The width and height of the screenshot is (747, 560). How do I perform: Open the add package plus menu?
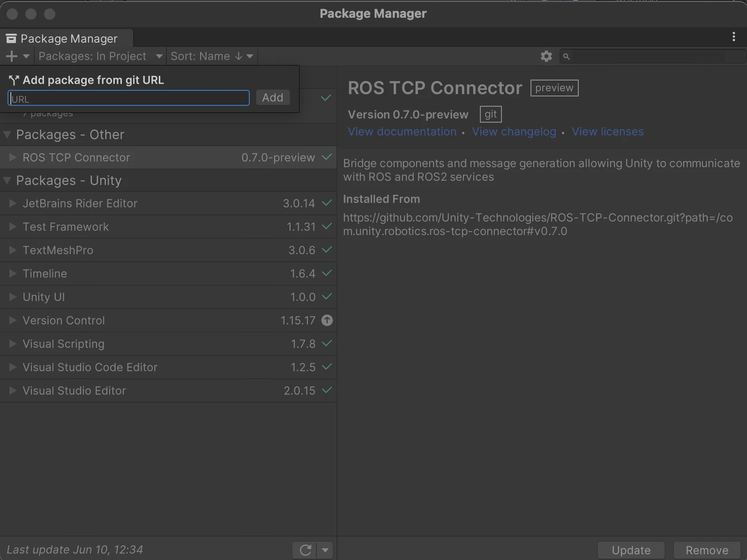coord(18,56)
